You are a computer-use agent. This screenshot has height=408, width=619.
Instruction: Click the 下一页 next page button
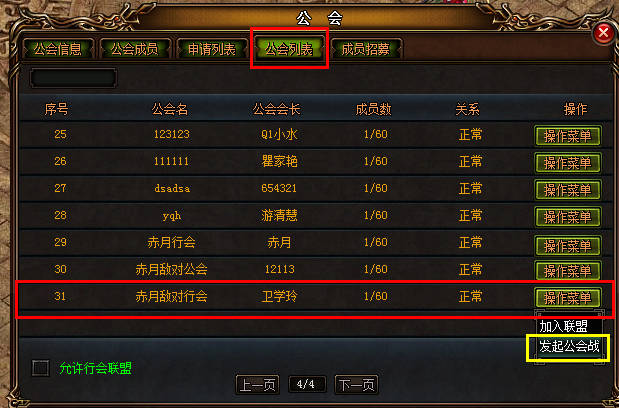pyautogui.click(x=356, y=384)
